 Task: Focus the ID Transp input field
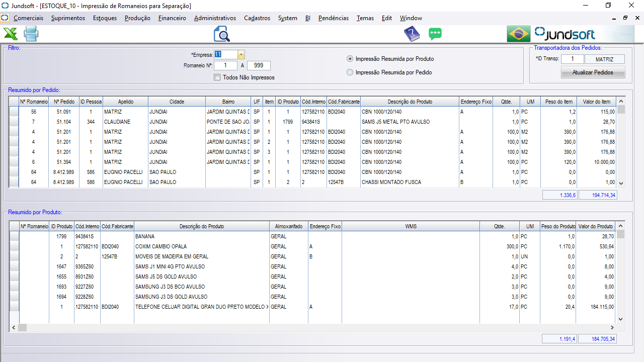(x=573, y=59)
